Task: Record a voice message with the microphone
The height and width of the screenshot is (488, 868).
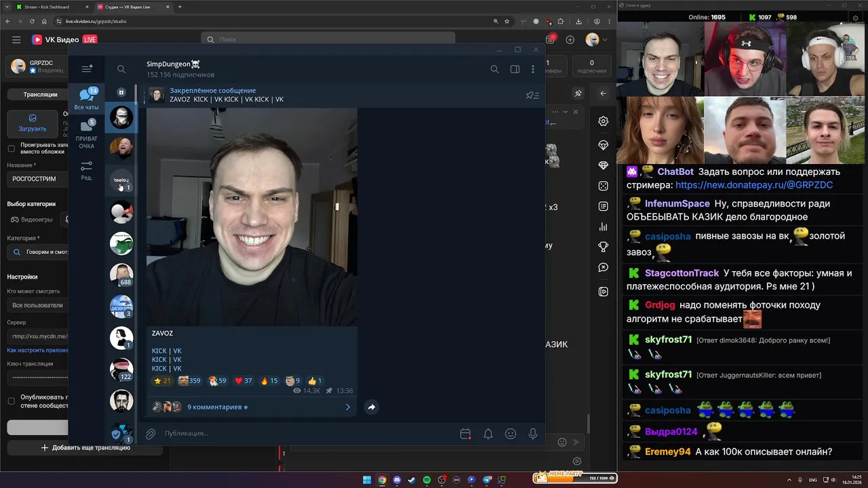Action: coord(533,434)
